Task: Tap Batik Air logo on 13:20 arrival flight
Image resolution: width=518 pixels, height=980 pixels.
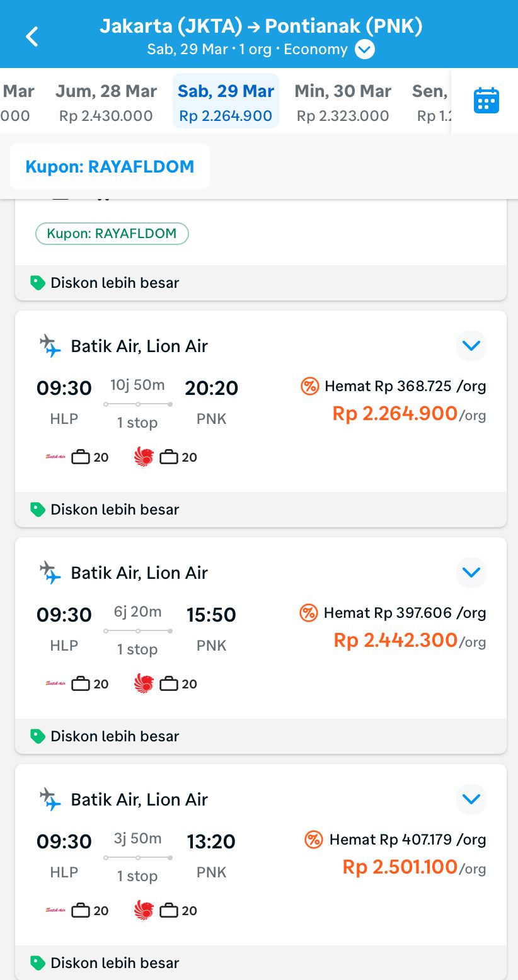Action: pos(56,911)
